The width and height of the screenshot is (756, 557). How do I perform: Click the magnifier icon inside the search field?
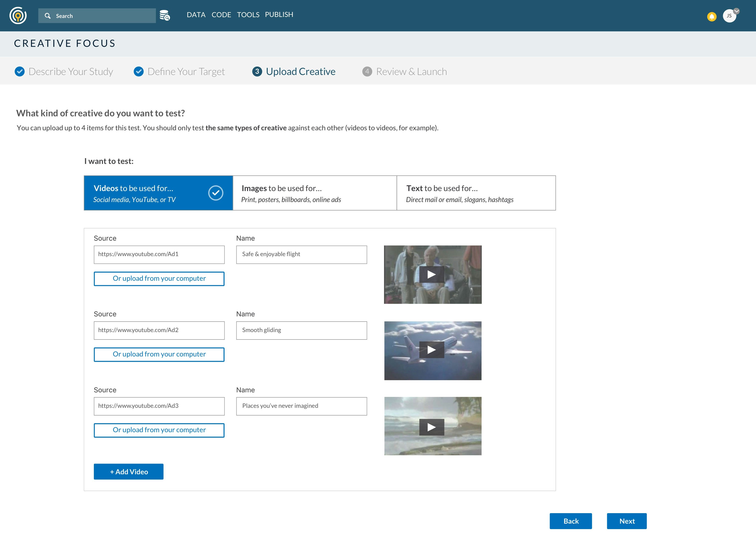pyautogui.click(x=48, y=15)
